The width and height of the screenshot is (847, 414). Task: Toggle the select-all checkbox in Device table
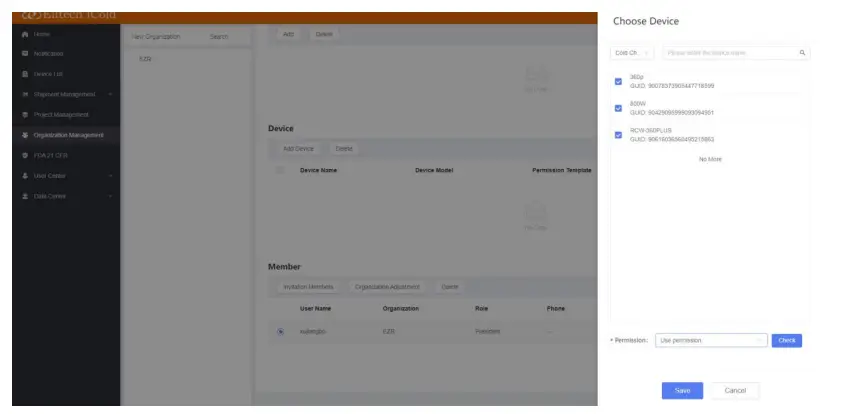pyautogui.click(x=280, y=170)
